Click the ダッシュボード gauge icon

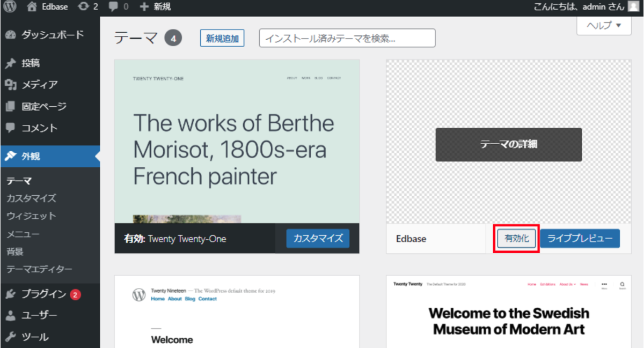coord(10,35)
